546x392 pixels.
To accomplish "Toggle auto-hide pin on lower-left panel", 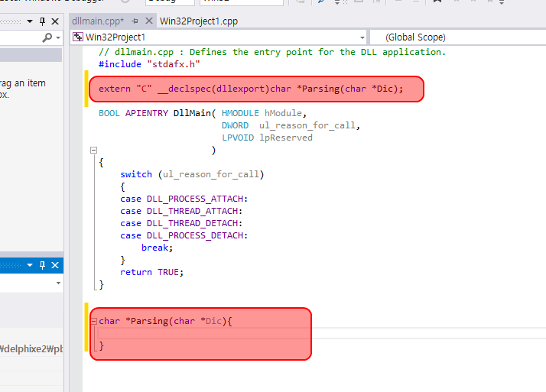I will [x=42, y=265].
